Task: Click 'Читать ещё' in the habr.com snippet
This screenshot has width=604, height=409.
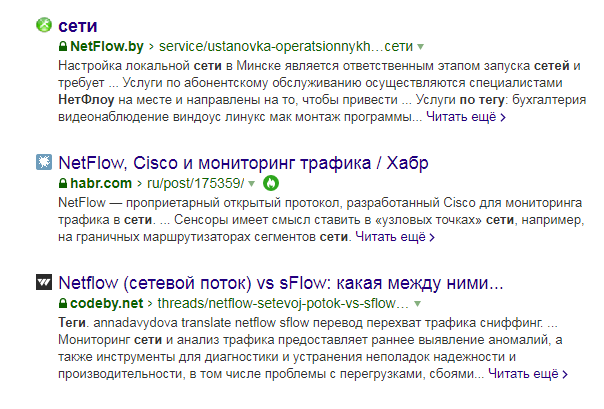Action: click(395, 237)
